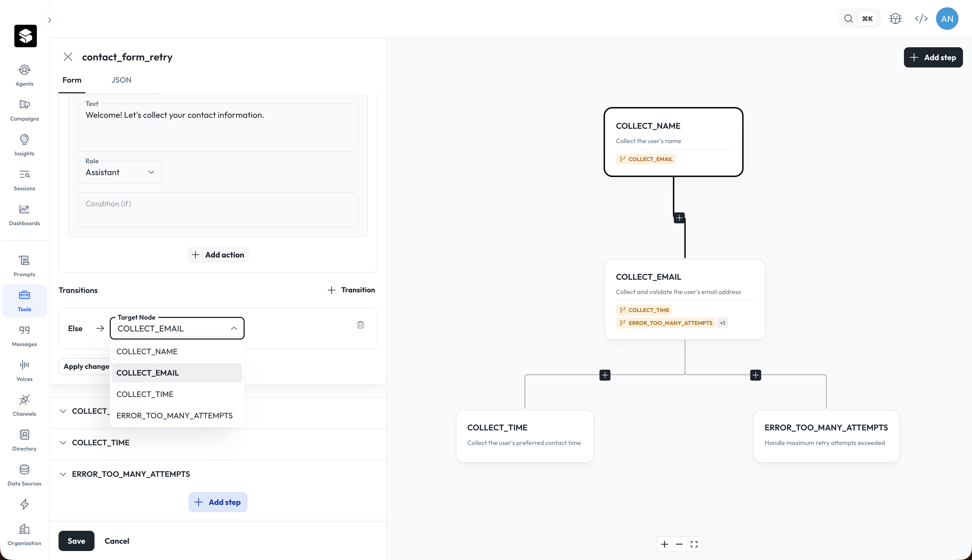This screenshot has height=560, width=972.
Task: Close the contact_form_retry editor panel
Action: click(68, 57)
